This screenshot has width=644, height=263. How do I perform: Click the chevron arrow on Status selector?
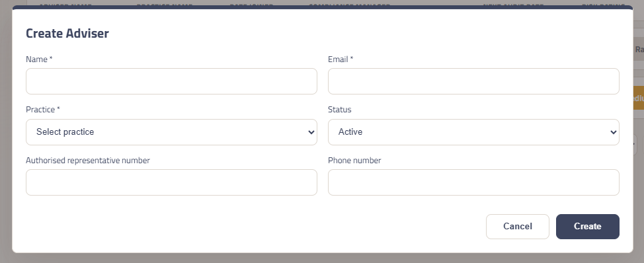pos(614,132)
